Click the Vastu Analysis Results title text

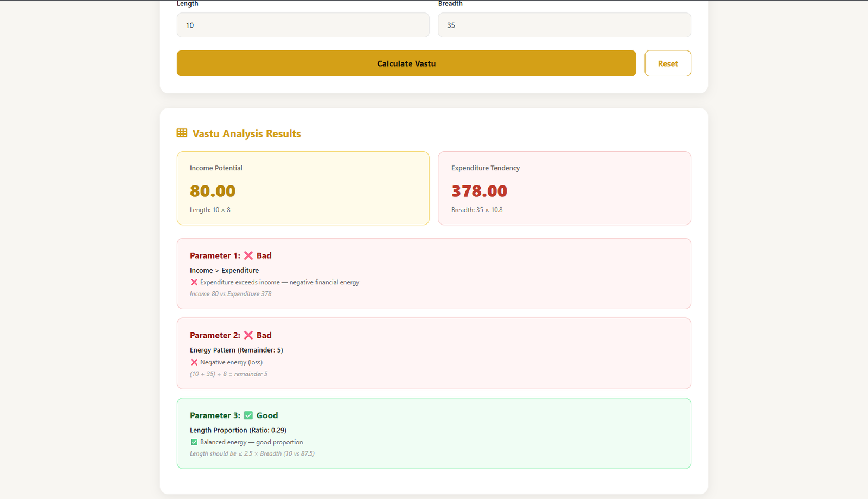[x=247, y=133]
